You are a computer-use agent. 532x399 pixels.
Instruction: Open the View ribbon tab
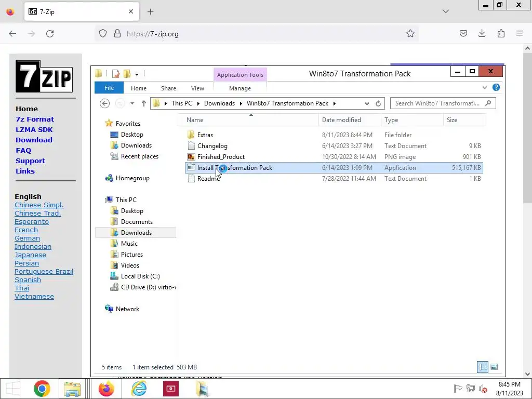(x=197, y=88)
